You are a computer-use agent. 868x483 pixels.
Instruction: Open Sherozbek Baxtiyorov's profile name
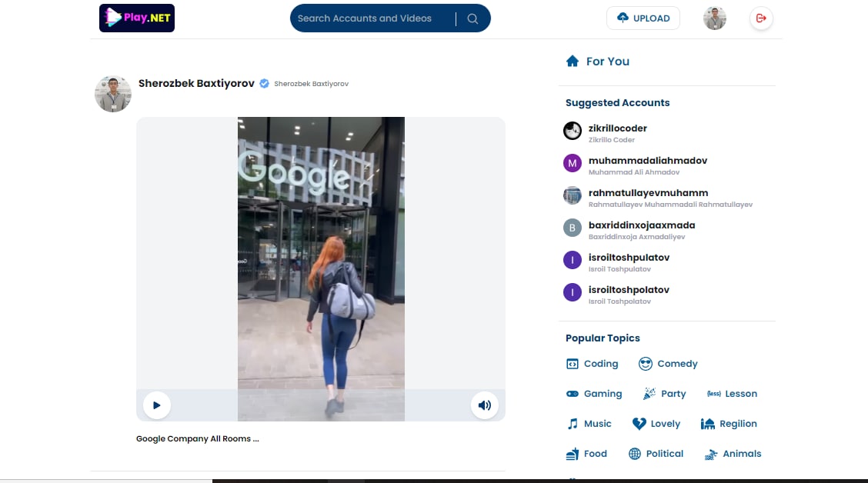coord(196,83)
